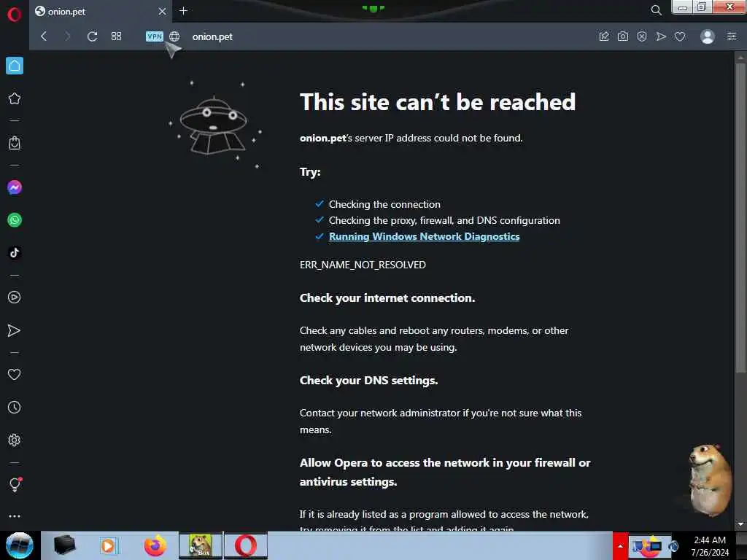This screenshot has height=560, width=747.
Task: Click the sidebar Home icon
Action: point(15,66)
